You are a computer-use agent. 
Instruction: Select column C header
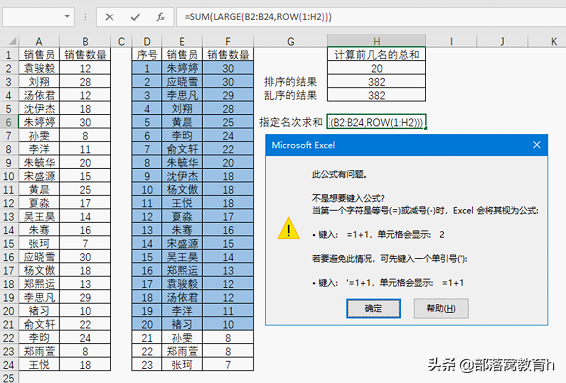click(121, 42)
